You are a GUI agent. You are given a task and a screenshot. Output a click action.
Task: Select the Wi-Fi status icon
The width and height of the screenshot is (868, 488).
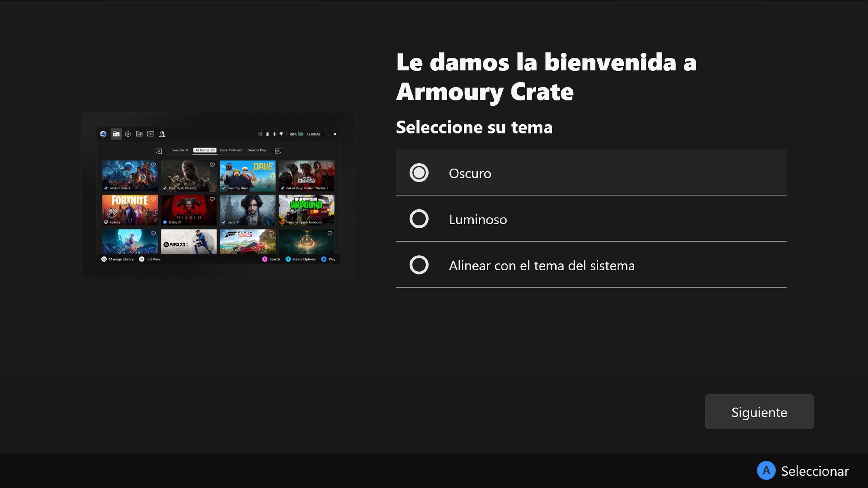[281, 134]
